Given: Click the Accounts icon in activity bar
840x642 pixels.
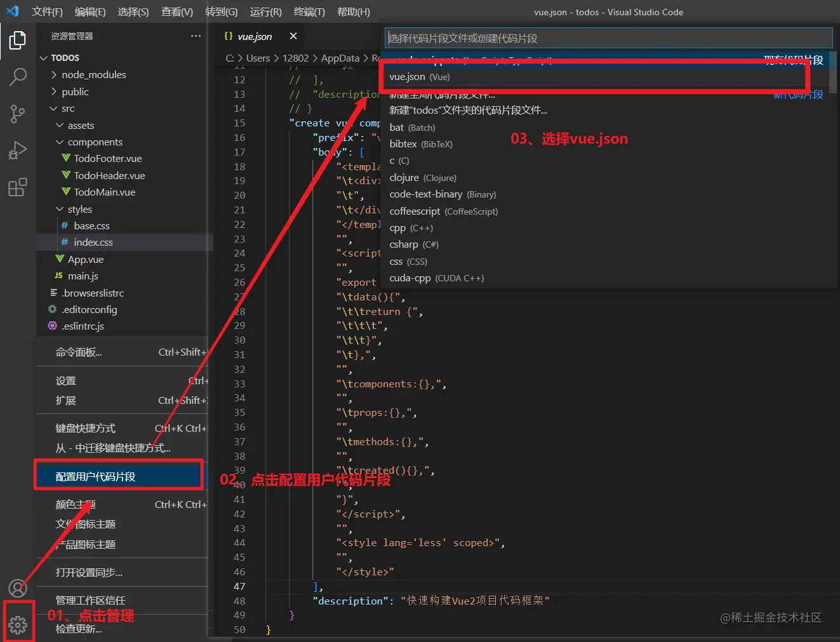Looking at the screenshot, I should pos(17,589).
